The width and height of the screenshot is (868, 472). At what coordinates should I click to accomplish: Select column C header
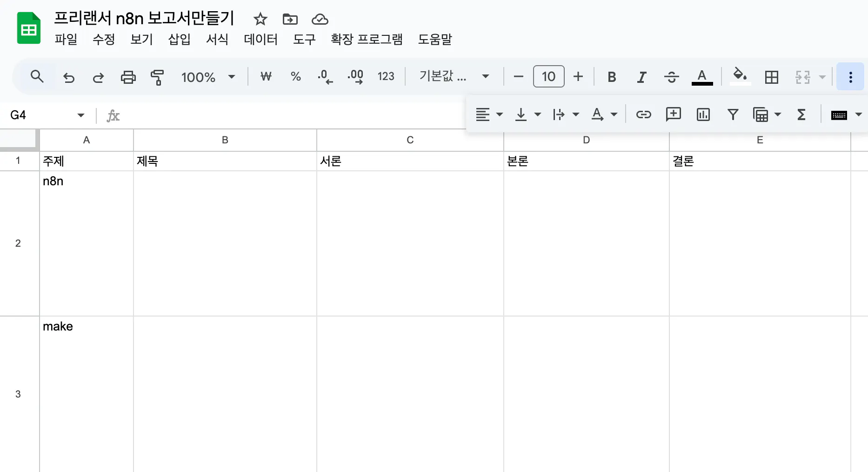coord(410,140)
